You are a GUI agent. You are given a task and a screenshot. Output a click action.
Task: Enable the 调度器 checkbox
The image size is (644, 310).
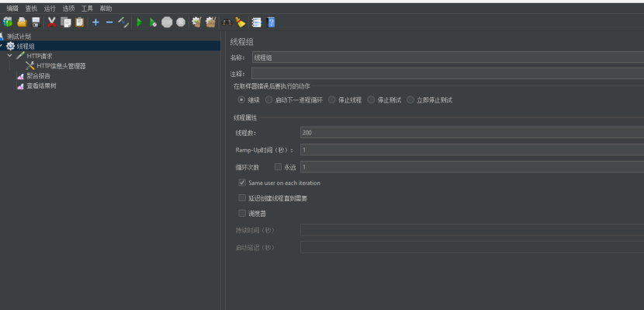click(242, 214)
